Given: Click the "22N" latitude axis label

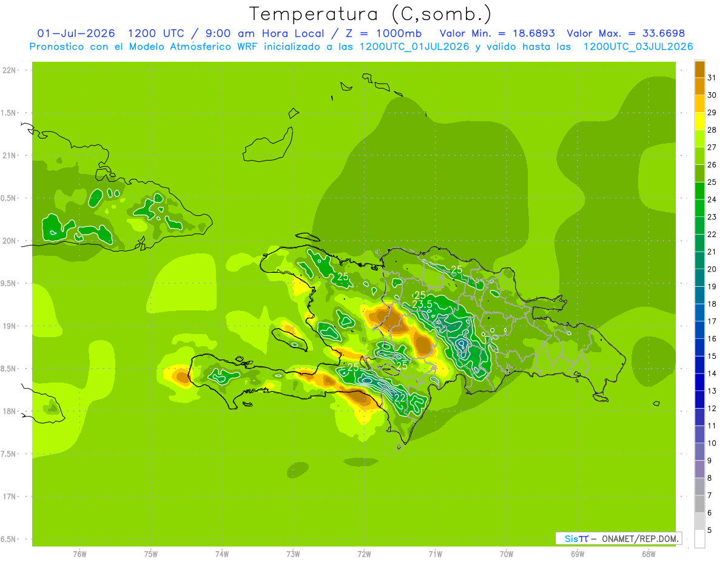Looking at the screenshot, I should click(8, 70).
